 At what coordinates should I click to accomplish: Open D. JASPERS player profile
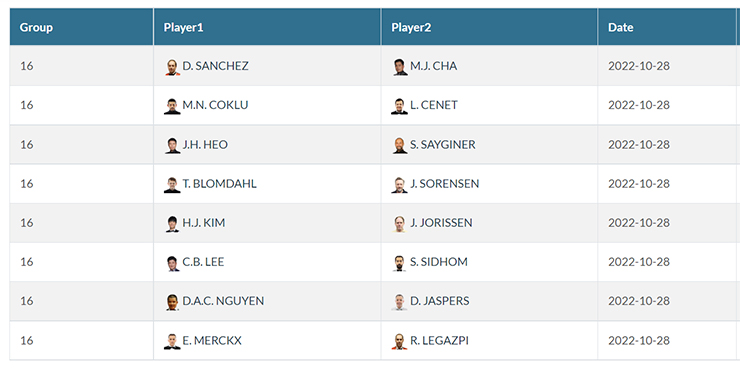click(x=440, y=301)
